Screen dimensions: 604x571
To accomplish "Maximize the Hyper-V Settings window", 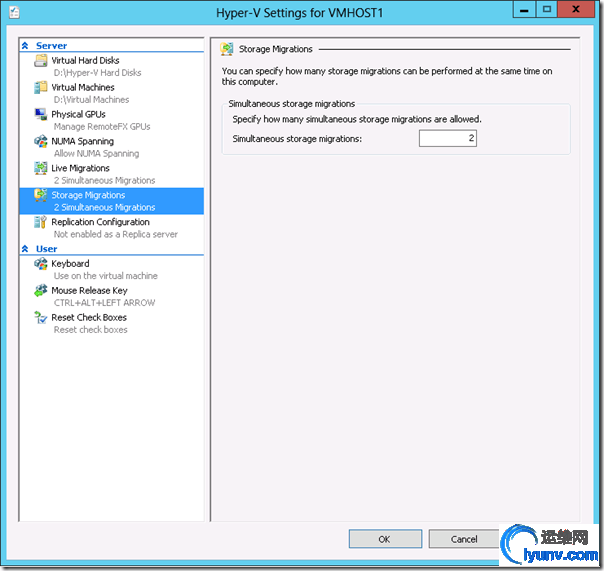I will 547,10.
